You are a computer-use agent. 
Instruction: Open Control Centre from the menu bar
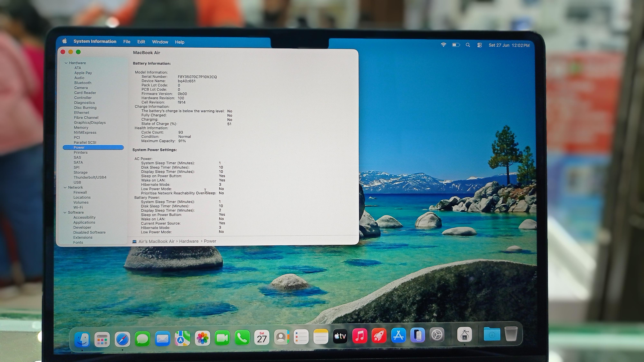479,45
